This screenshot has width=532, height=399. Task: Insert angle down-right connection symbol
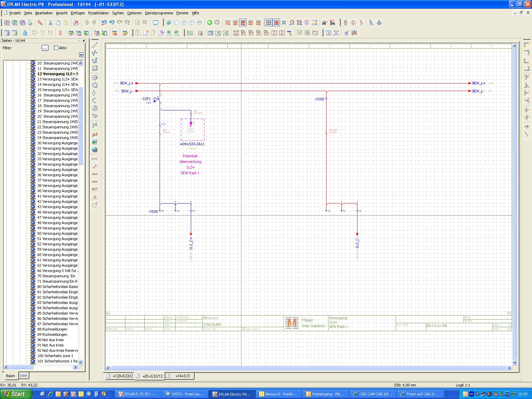click(527, 45)
